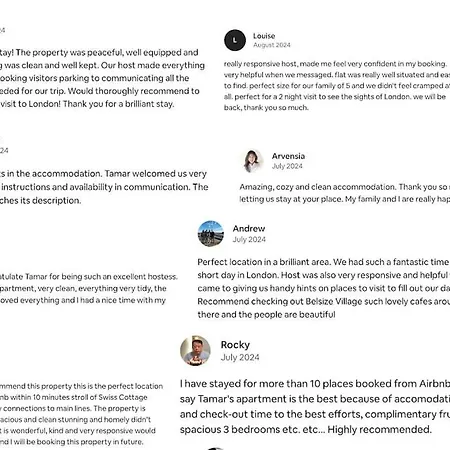Screen dimensions: 450x450
Task: Click the review mentioning visitors parking
Action: click(102, 78)
